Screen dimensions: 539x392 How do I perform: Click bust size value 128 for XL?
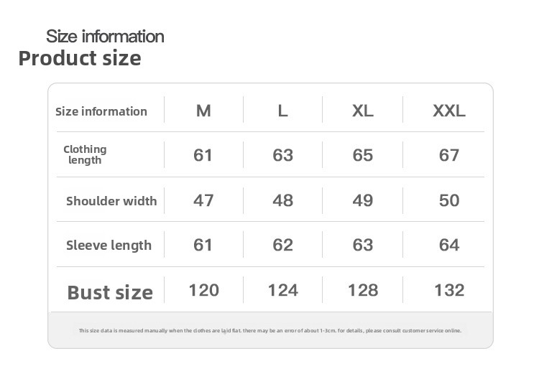(362, 290)
